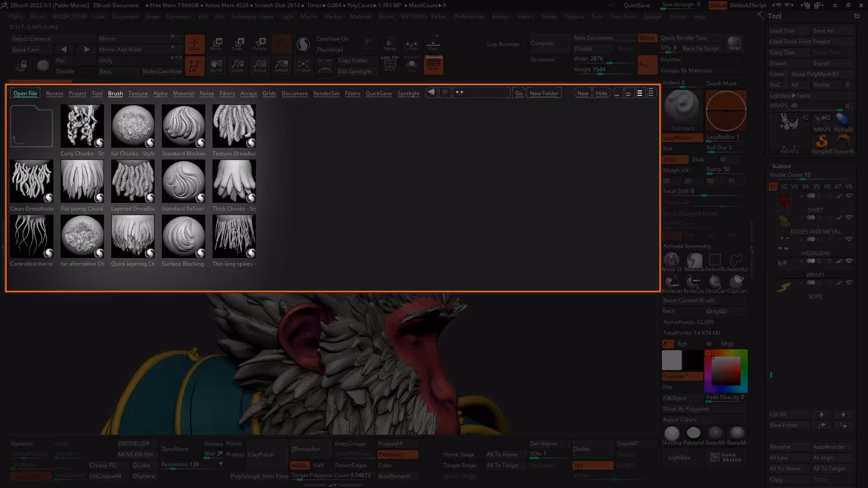Select the SelectRect brush icon
This screenshot has height=488, width=868.
(715, 262)
